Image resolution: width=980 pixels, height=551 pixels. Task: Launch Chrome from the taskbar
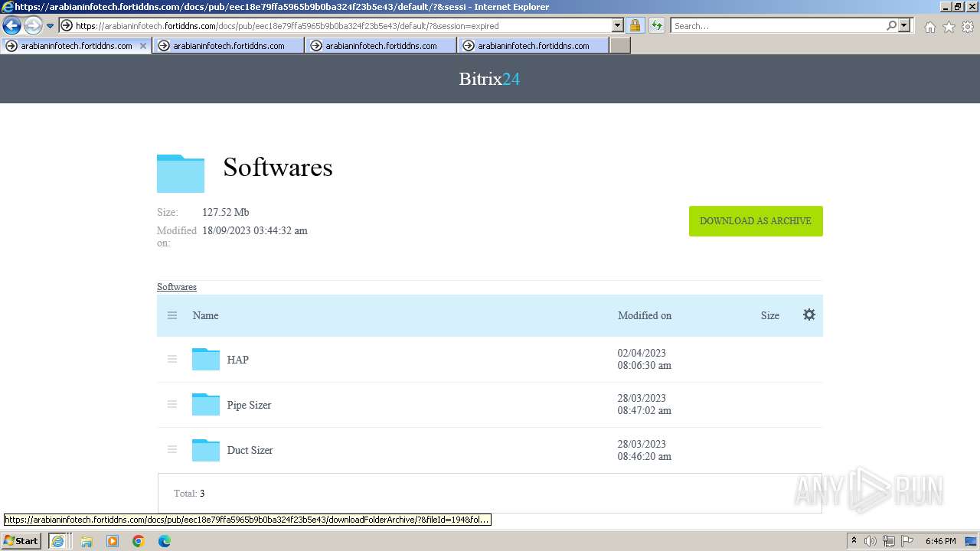click(x=139, y=541)
